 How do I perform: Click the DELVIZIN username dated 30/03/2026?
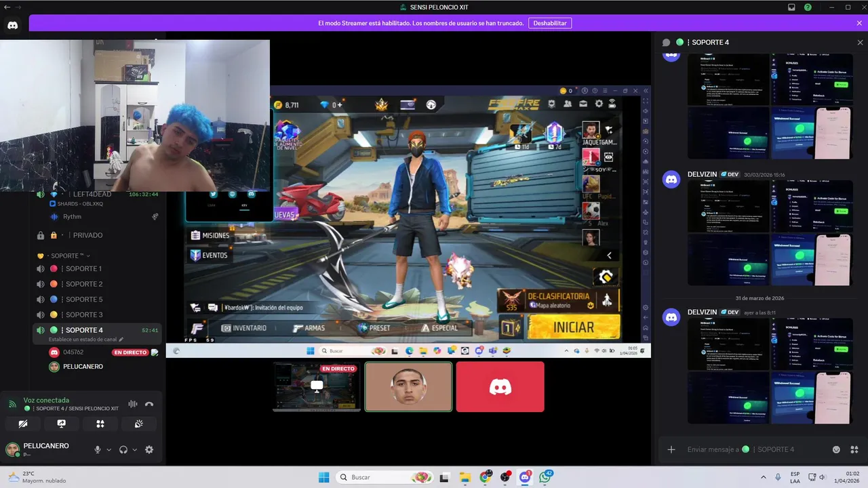(x=702, y=174)
